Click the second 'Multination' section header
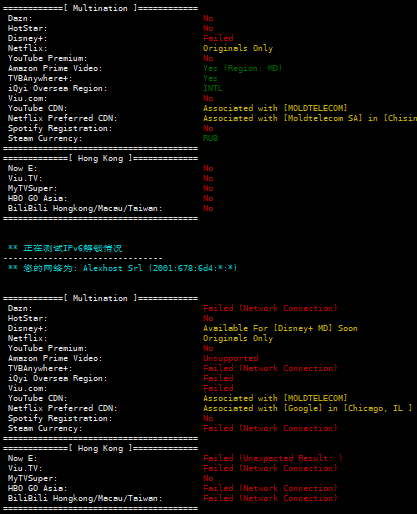 [100, 298]
